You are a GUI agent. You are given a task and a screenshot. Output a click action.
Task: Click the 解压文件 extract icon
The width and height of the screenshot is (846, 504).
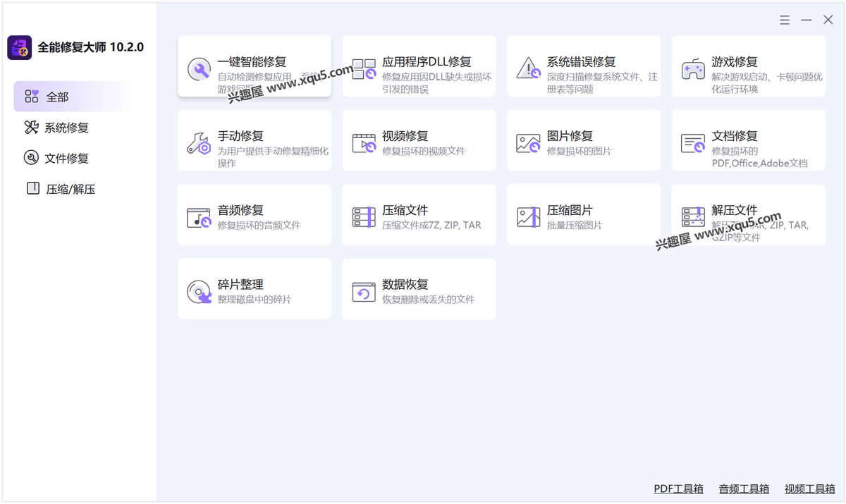point(693,217)
